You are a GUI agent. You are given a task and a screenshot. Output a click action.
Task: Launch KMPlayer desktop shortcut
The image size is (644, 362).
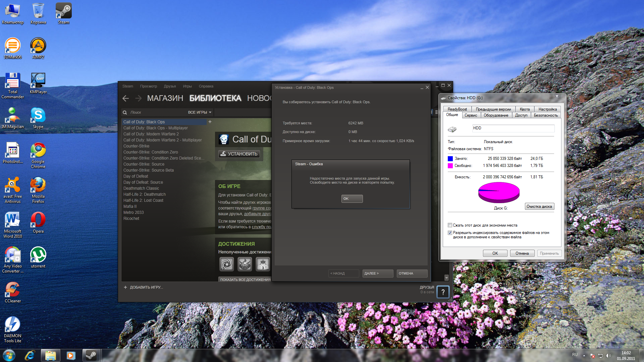38,83
